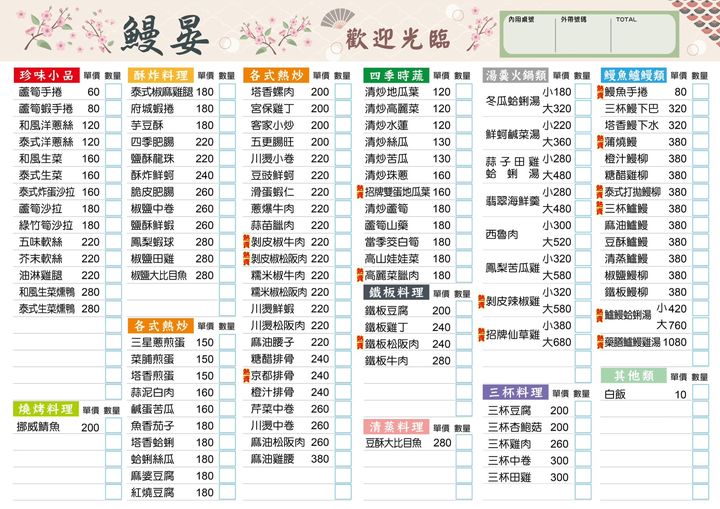Click the menu item 三杯鰻下巴

(x=632, y=108)
